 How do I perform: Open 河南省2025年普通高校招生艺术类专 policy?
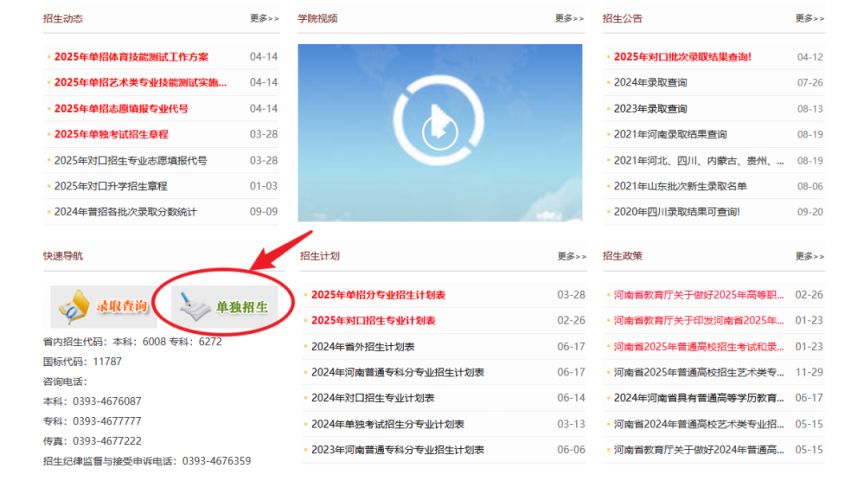click(x=699, y=372)
